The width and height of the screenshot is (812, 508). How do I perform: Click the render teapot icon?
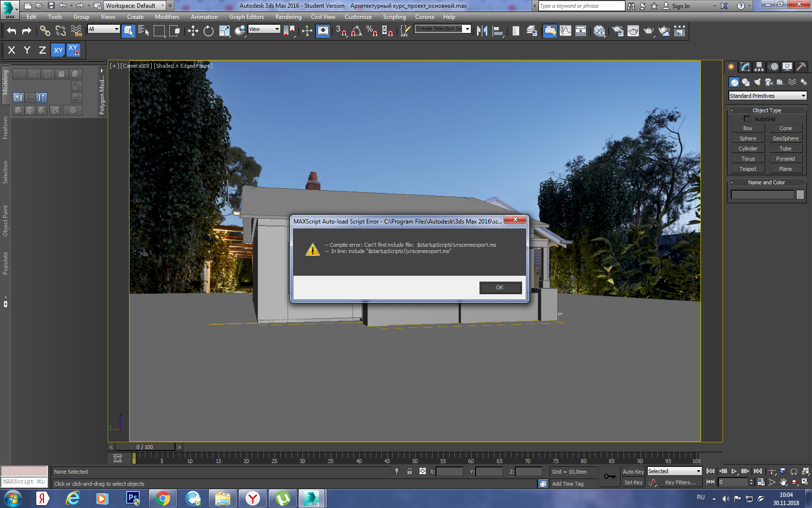click(649, 31)
